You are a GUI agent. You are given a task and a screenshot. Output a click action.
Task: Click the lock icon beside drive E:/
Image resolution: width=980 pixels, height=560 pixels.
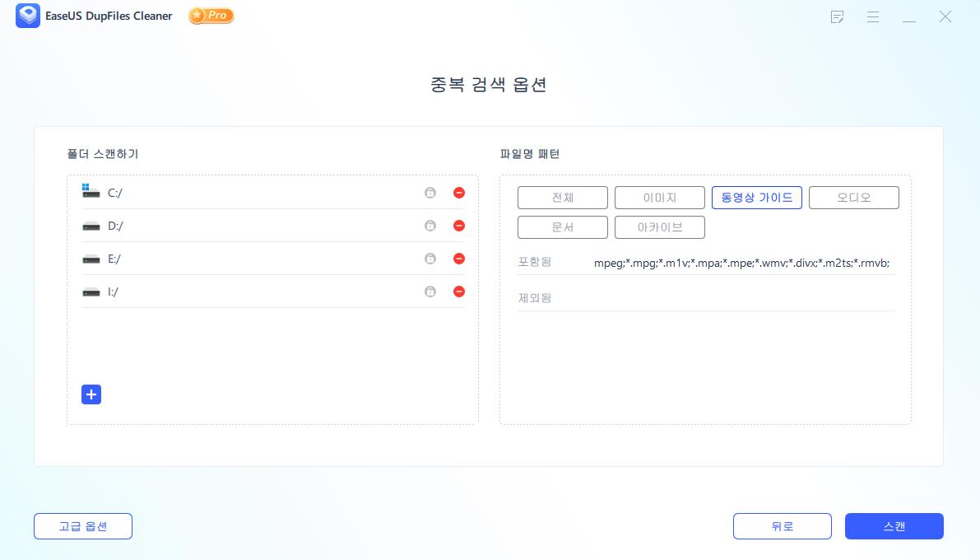click(430, 258)
